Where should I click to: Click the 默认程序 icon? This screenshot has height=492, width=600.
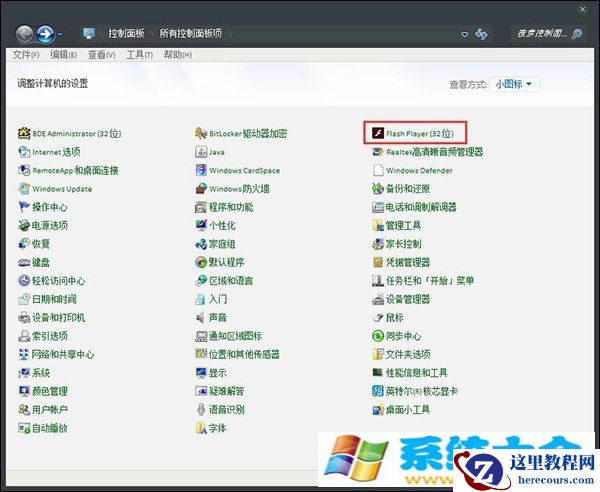click(x=201, y=262)
